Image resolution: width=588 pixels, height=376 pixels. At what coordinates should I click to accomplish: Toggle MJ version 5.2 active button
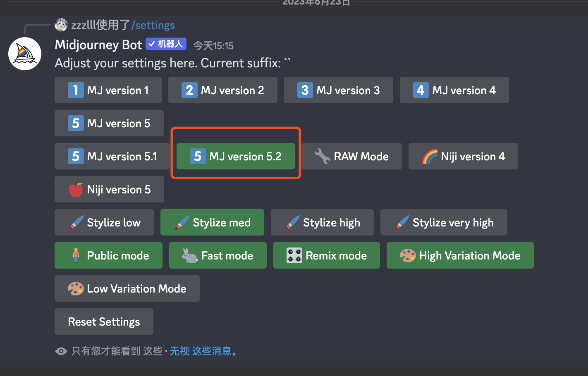point(236,156)
